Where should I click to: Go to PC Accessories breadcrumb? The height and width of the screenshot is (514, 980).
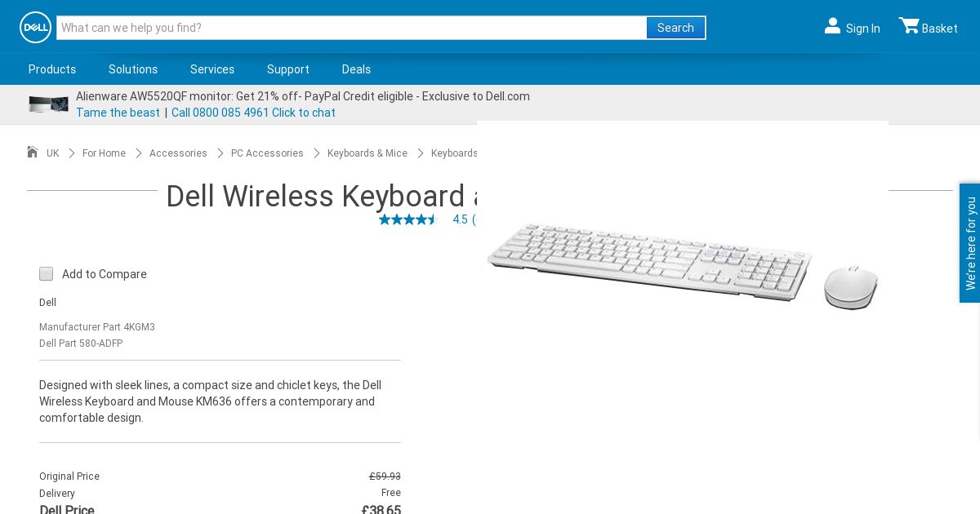coord(267,153)
